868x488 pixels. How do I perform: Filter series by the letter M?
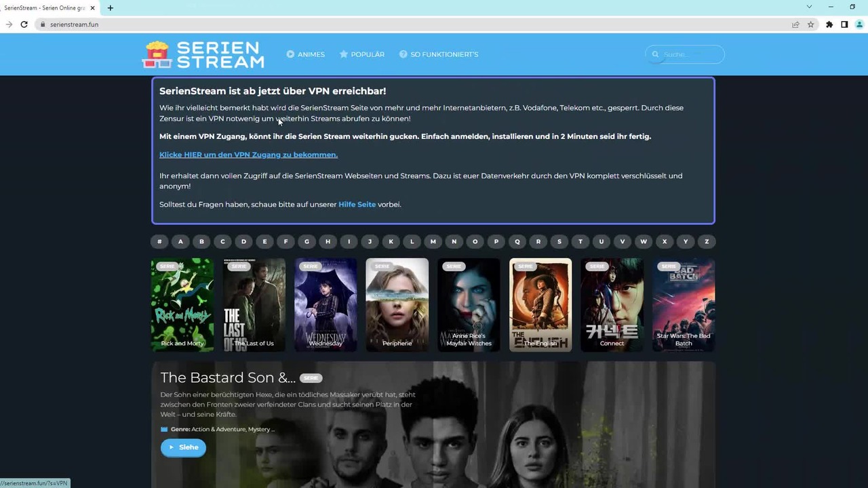point(433,241)
